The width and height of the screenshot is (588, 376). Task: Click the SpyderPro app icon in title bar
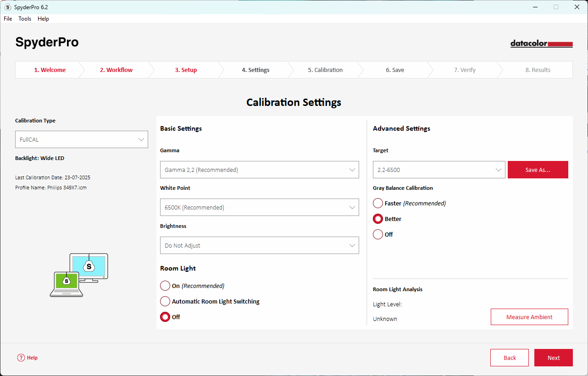[x=7, y=7]
